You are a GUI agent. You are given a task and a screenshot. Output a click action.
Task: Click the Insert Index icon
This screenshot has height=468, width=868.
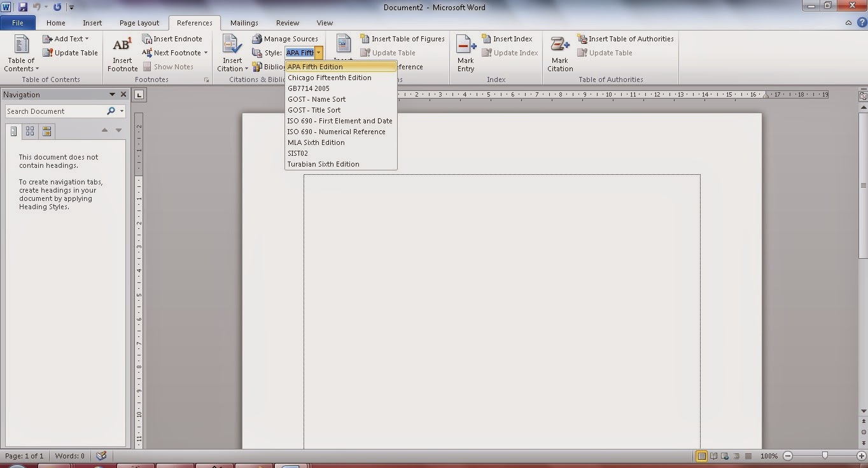pos(507,38)
